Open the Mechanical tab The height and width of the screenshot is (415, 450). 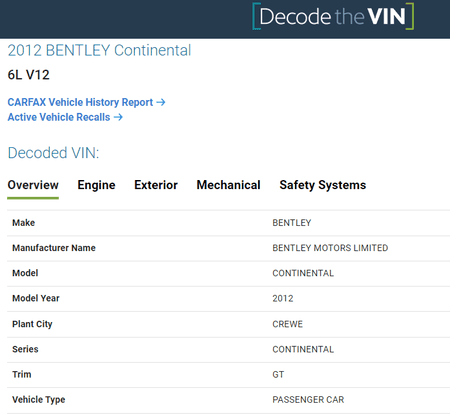pyautogui.click(x=228, y=185)
